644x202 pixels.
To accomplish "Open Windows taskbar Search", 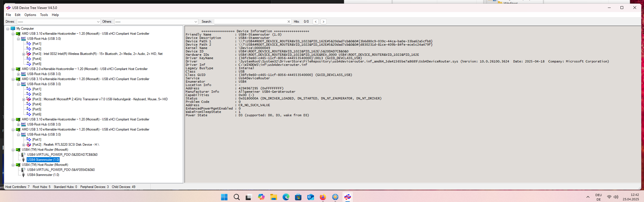I will point(237,197).
